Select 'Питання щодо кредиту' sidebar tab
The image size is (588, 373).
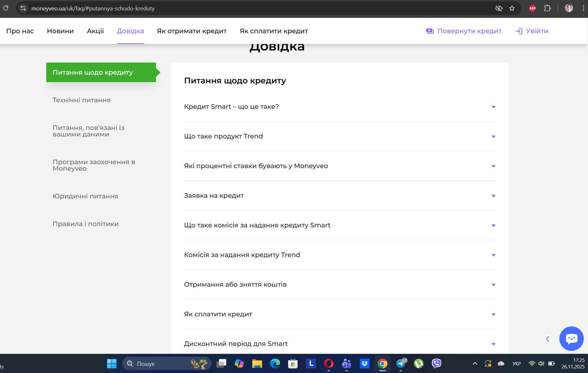tap(101, 72)
